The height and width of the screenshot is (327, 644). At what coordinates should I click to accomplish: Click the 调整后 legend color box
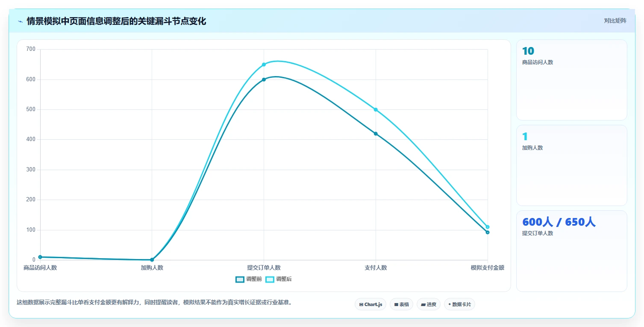[270, 279]
